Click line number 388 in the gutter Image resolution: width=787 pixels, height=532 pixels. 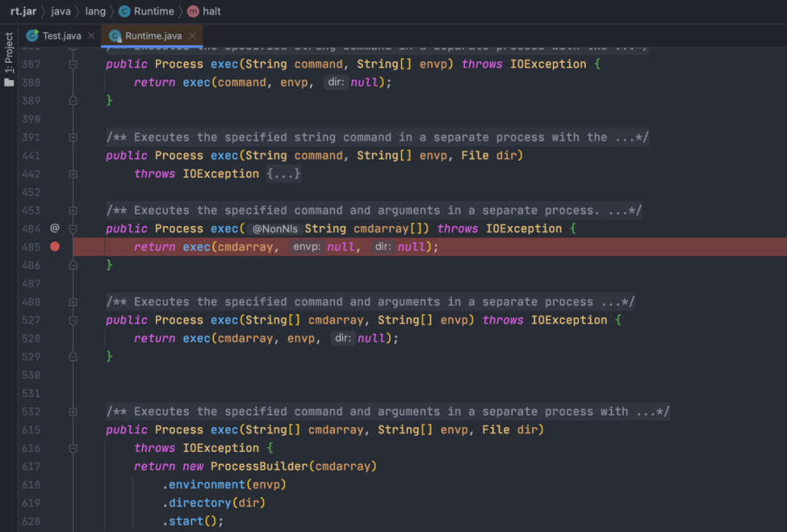[31, 82]
